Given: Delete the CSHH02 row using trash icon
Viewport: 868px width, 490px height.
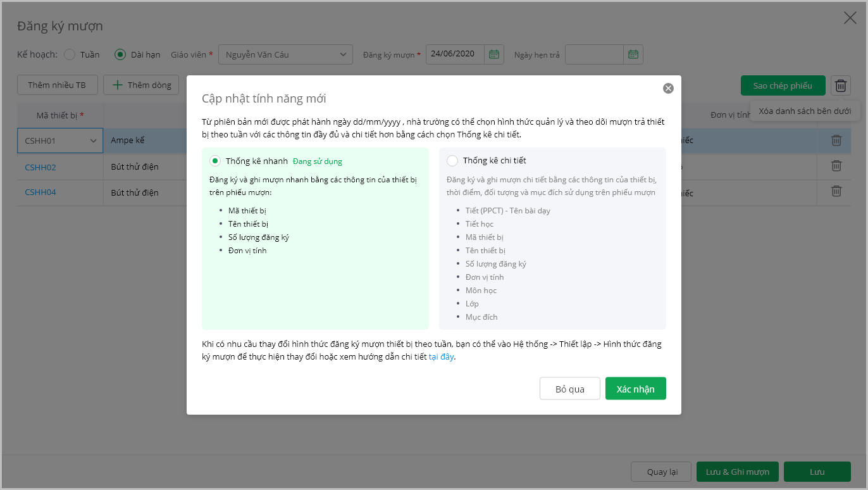Looking at the screenshot, I should pyautogui.click(x=836, y=166).
